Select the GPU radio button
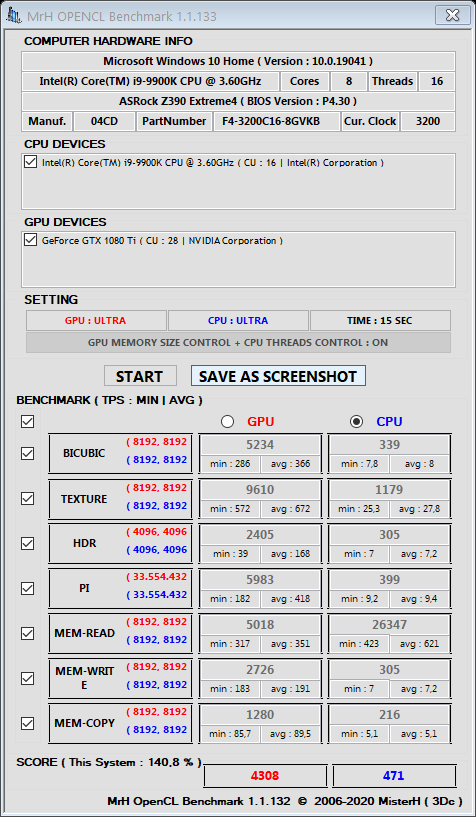 (227, 422)
